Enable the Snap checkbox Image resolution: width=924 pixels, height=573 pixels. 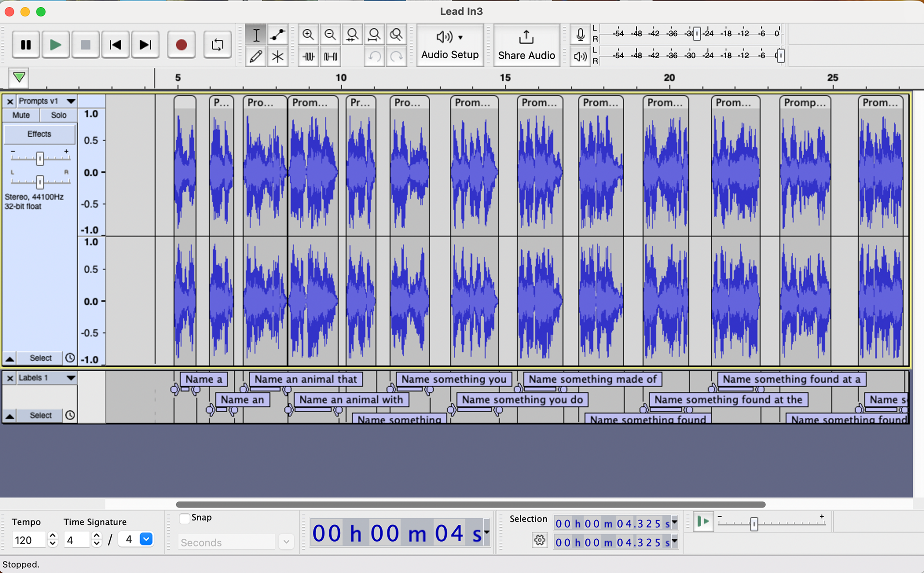pos(184,518)
